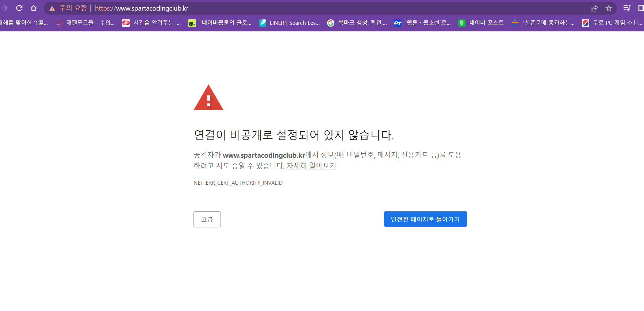Reload the page with the refresh icon
This screenshot has height=311, width=644.
(19, 8)
